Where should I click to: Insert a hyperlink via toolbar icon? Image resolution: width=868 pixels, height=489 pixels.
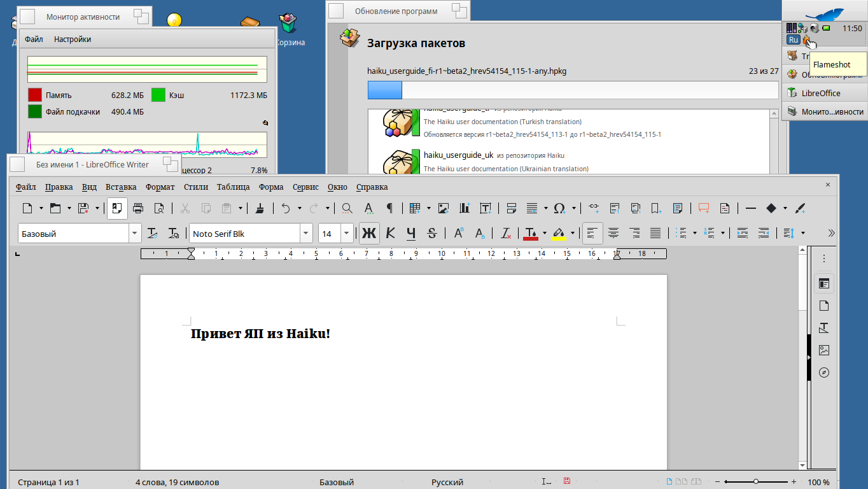[x=594, y=208]
